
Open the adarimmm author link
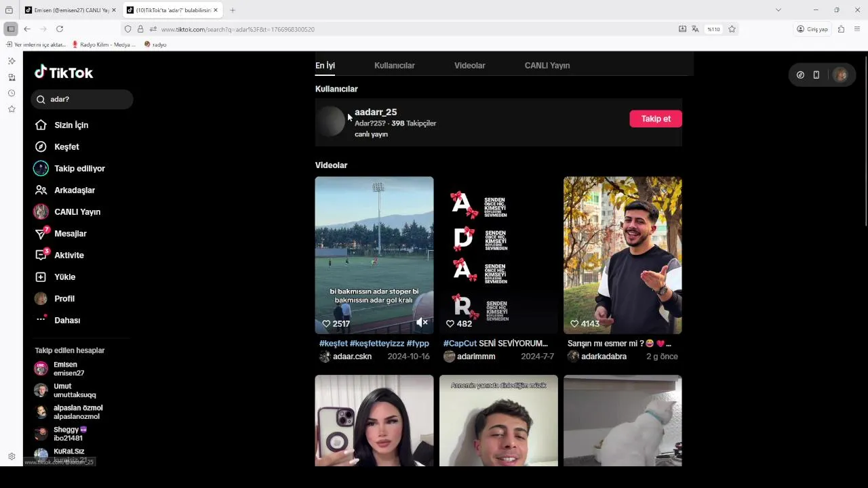click(x=476, y=357)
